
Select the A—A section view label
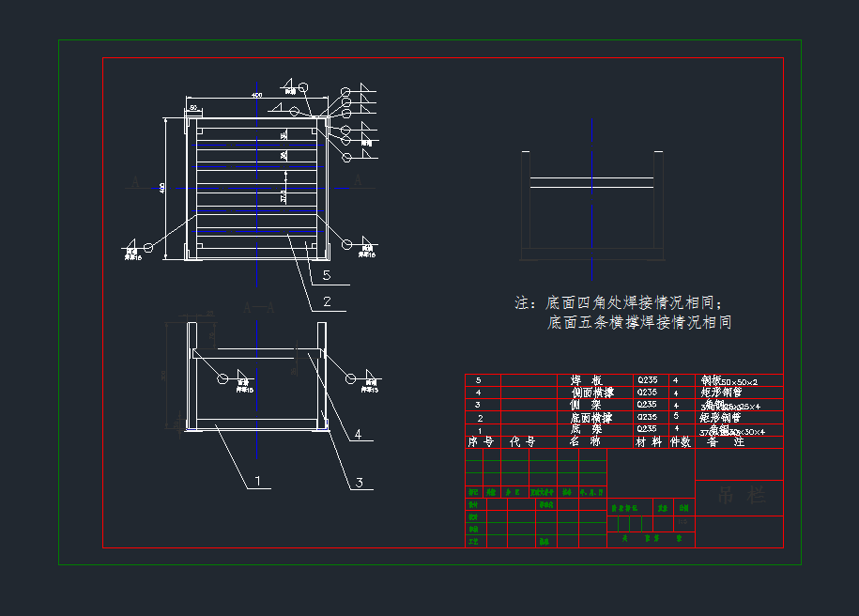point(258,307)
